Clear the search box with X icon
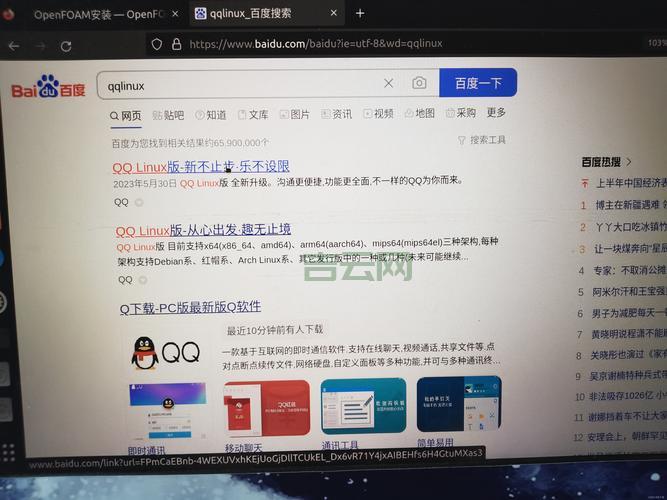This screenshot has width=667, height=500. [388, 83]
